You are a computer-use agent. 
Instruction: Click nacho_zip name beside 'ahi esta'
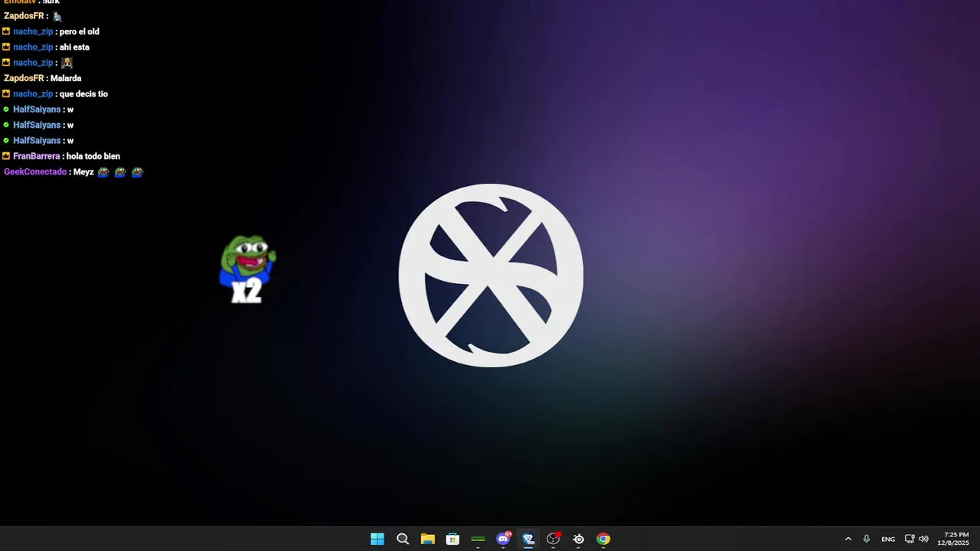click(33, 47)
